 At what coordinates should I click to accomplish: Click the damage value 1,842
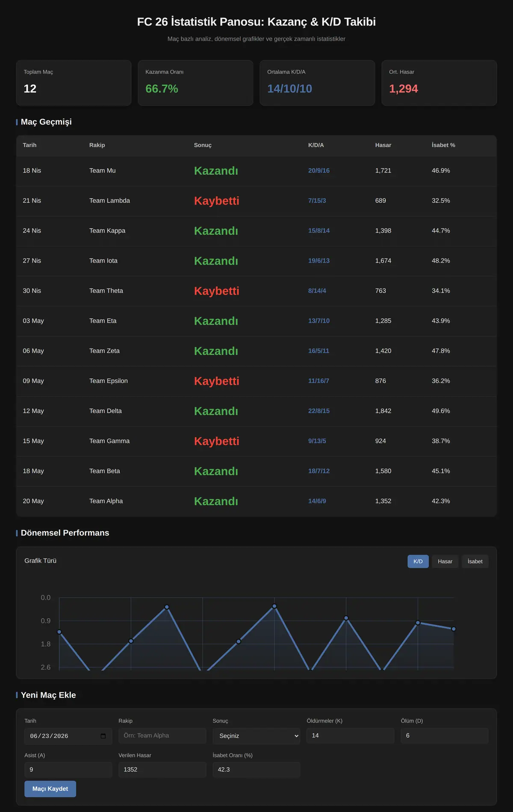point(383,411)
